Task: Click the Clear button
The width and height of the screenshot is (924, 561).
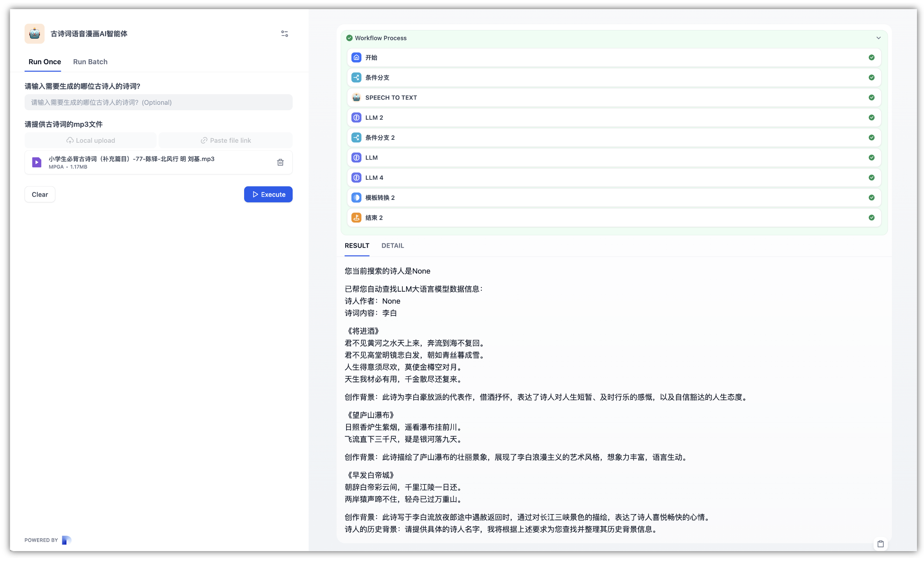Action: coord(40,195)
